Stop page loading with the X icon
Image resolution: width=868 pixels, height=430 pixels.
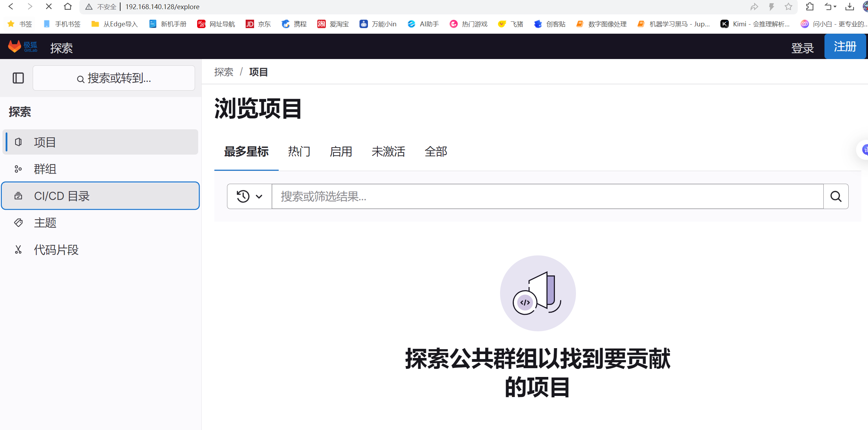49,6
